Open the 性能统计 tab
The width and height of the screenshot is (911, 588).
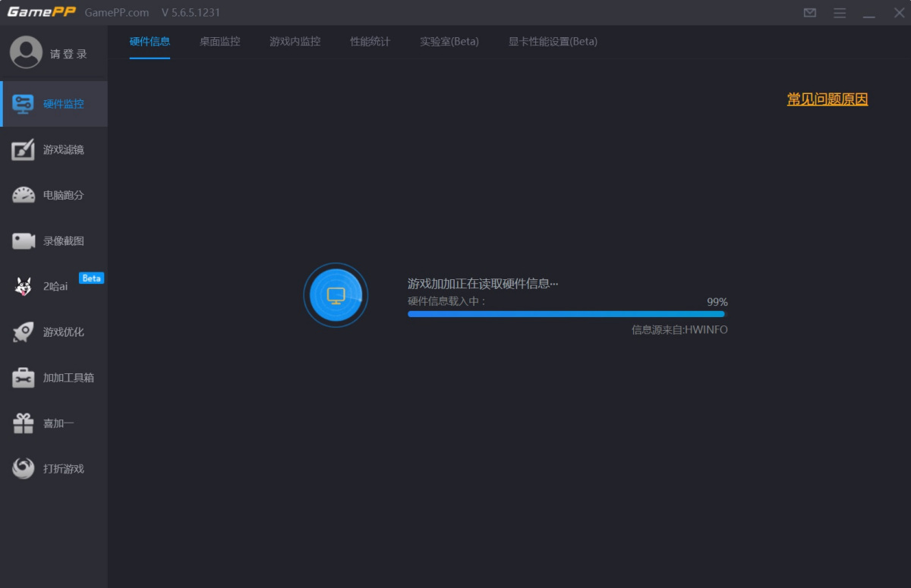(370, 42)
